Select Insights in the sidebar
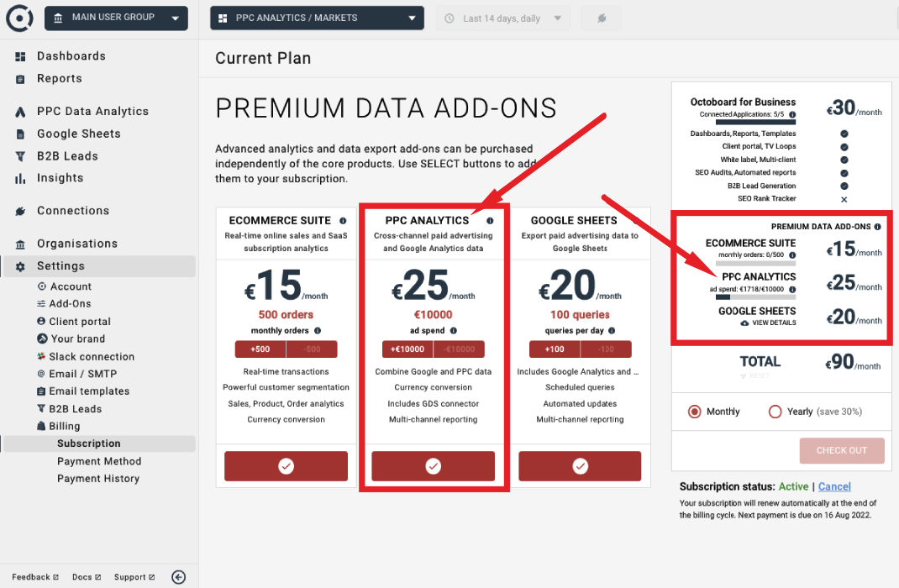The width and height of the screenshot is (899, 588). tap(60, 178)
